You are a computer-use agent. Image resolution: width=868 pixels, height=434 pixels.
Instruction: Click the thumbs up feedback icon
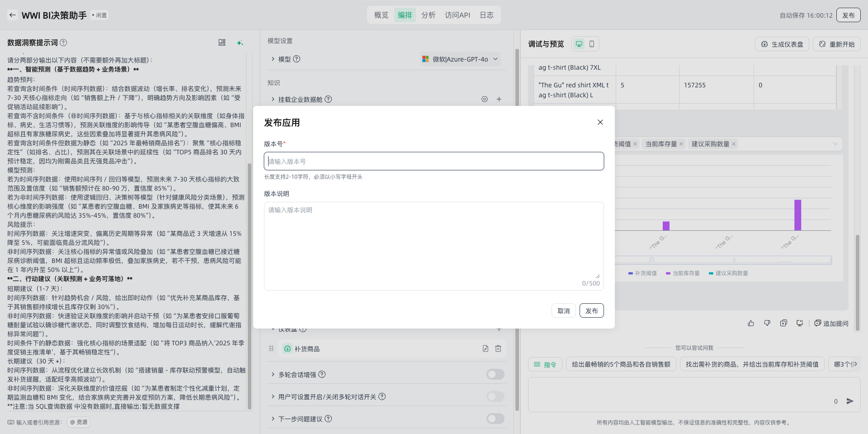tap(751, 323)
